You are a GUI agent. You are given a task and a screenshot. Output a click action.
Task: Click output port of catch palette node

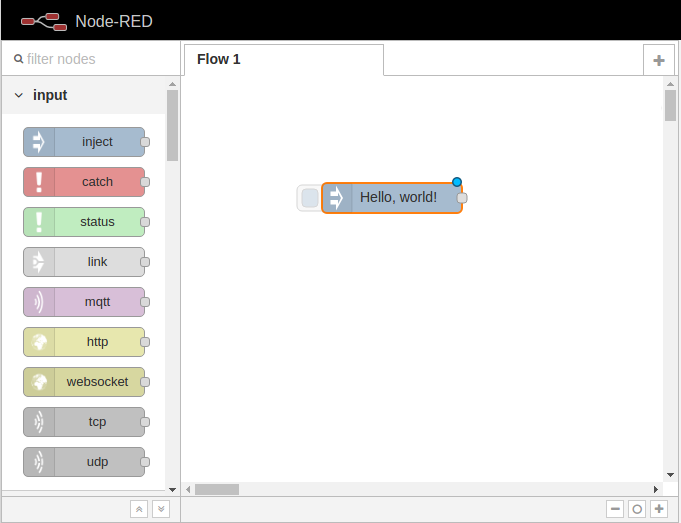pos(145,182)
